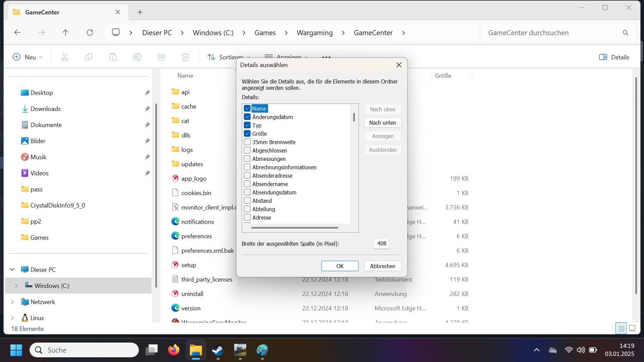Uncheck the Änderungsdatum checkbox
The width and height of the screenshot is (644, 362).
coord(247,117)
